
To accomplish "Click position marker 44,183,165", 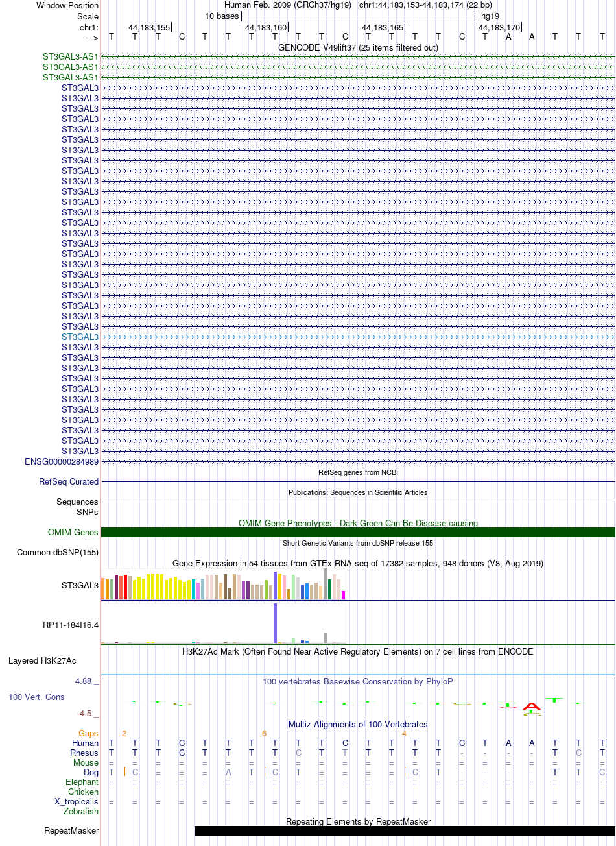I will point(383,27).
